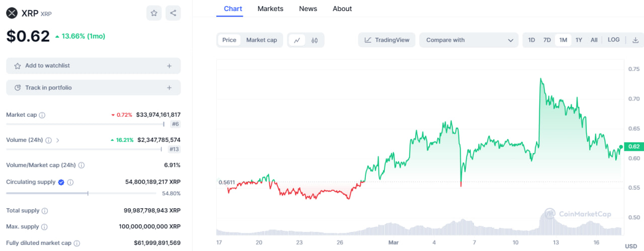644x251 pixels.
Task: Click the circulating supply progress bar
Action: [82, 193]
